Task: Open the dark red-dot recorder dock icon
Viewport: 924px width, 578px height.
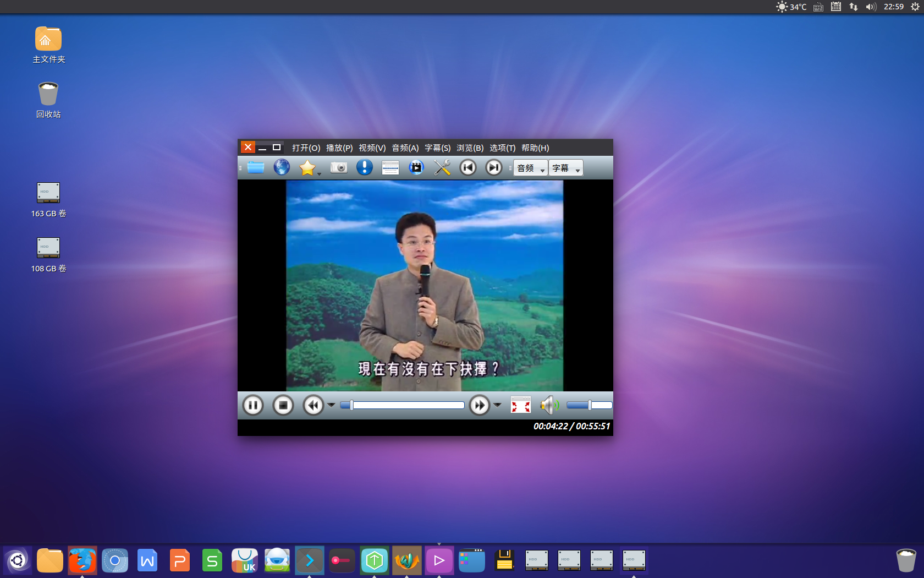Action: [x=342, y=561]
